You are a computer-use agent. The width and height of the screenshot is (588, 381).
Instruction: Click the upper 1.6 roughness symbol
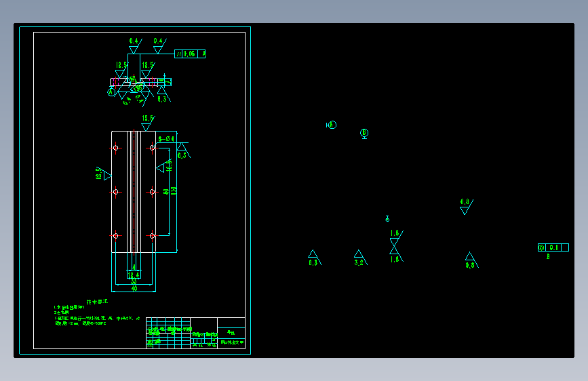396,238
